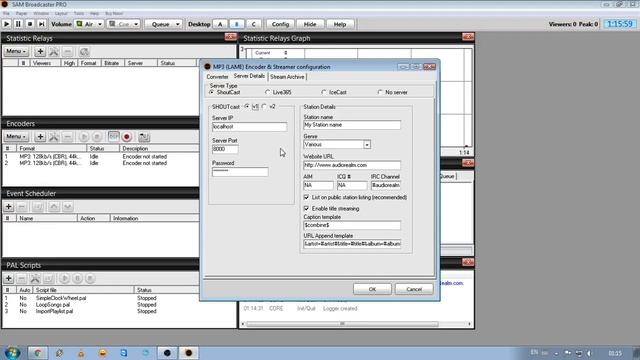Click the DSP icon in Encoders toolbar
This screenshot has height=360, width=640.
coord(113,136)
